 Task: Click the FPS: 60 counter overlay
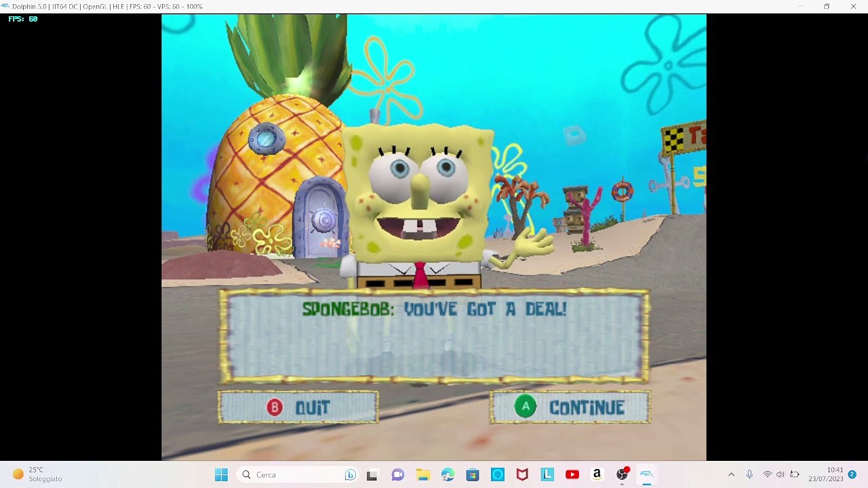tap(23, 19)
